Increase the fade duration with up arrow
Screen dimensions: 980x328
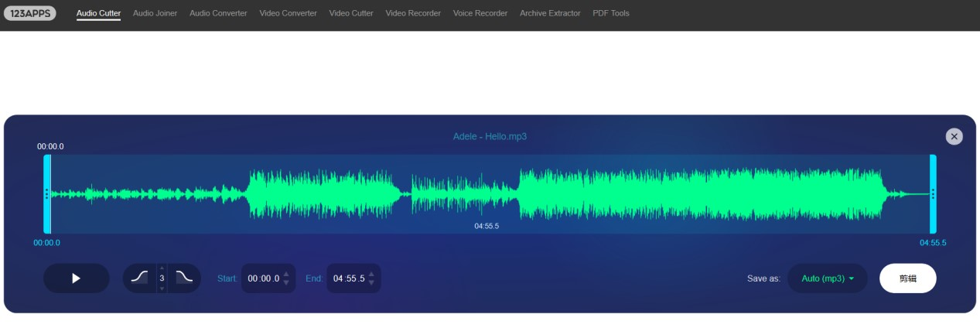tap(162, 268)
